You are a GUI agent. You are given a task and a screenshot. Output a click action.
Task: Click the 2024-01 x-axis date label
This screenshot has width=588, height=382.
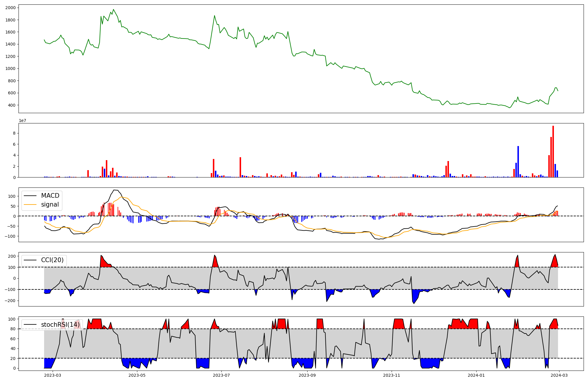coord(476,375)
